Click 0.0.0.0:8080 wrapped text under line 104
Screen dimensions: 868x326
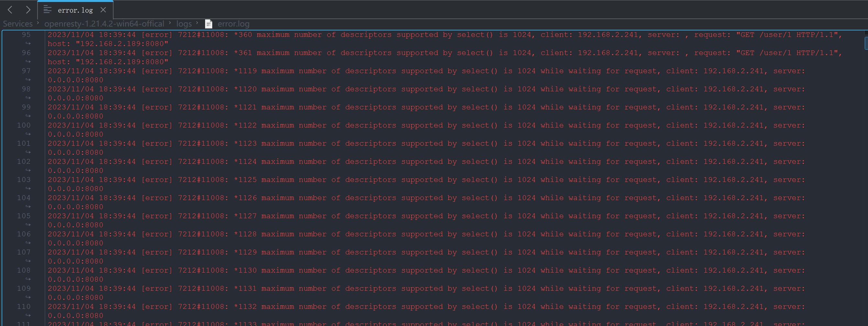click(x=75, y=207)
